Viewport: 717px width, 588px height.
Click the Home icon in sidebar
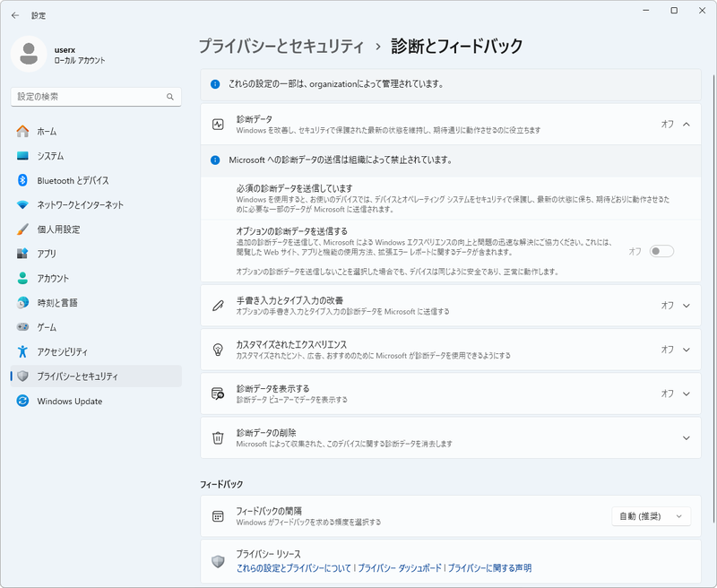[23, 132]
